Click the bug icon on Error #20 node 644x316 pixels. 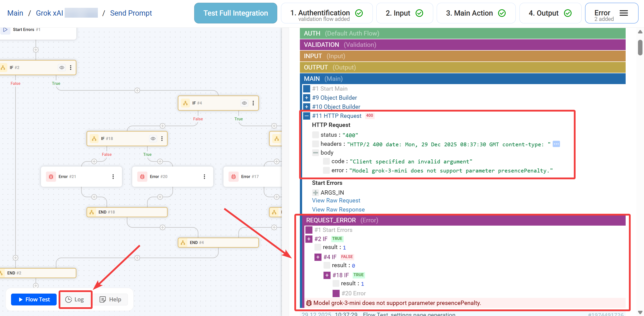point(142,177)
